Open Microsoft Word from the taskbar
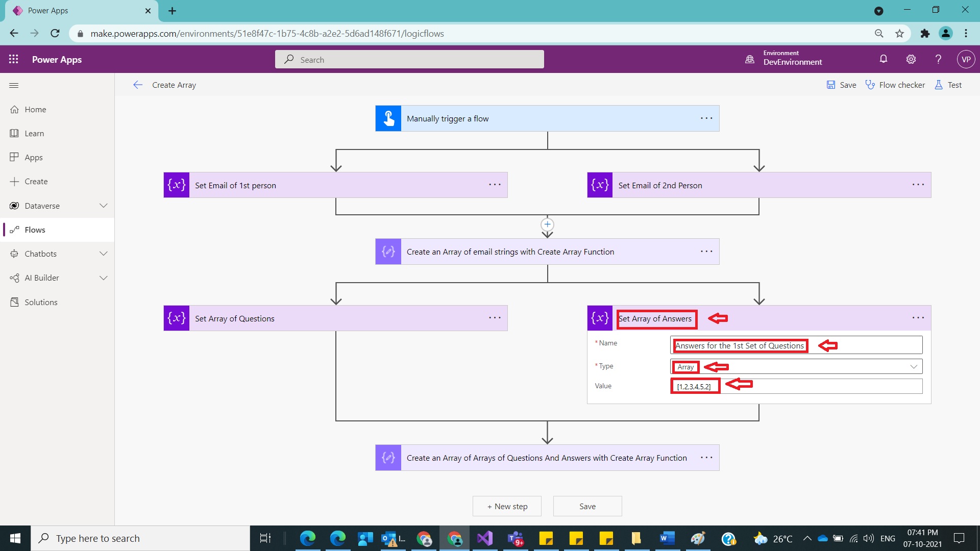 tap(667, 538)
